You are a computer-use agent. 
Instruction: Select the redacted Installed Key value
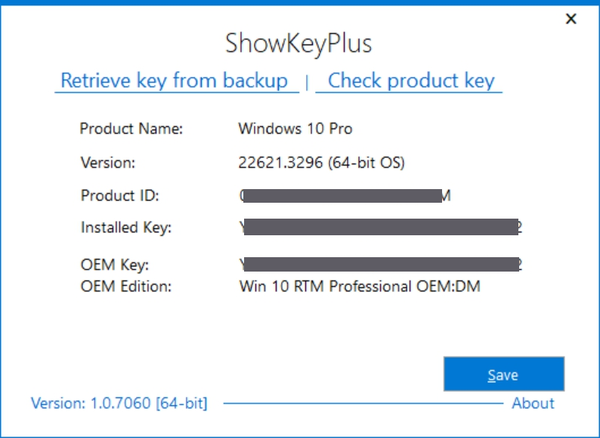click(x=381, y=227)
